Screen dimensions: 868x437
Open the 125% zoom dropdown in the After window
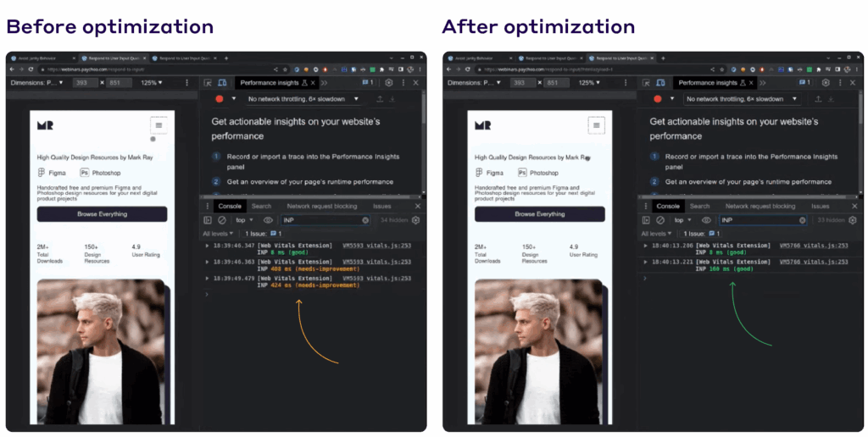coord(589,83)
